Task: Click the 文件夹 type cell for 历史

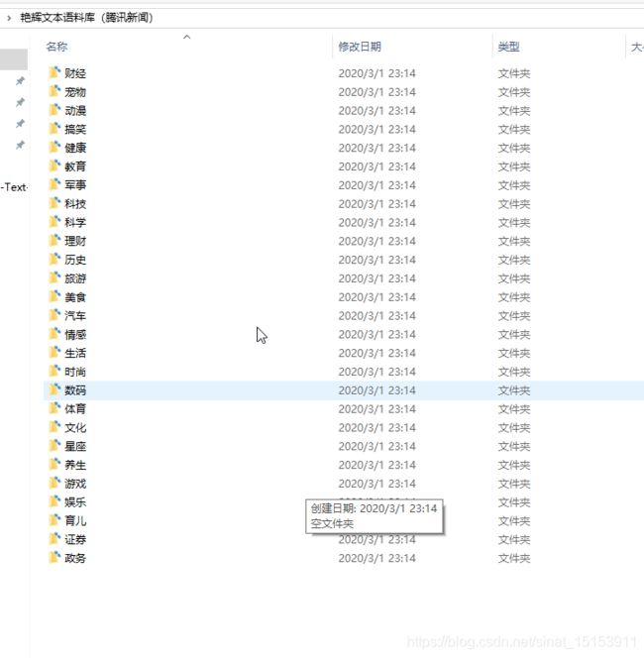Action: 514,260
